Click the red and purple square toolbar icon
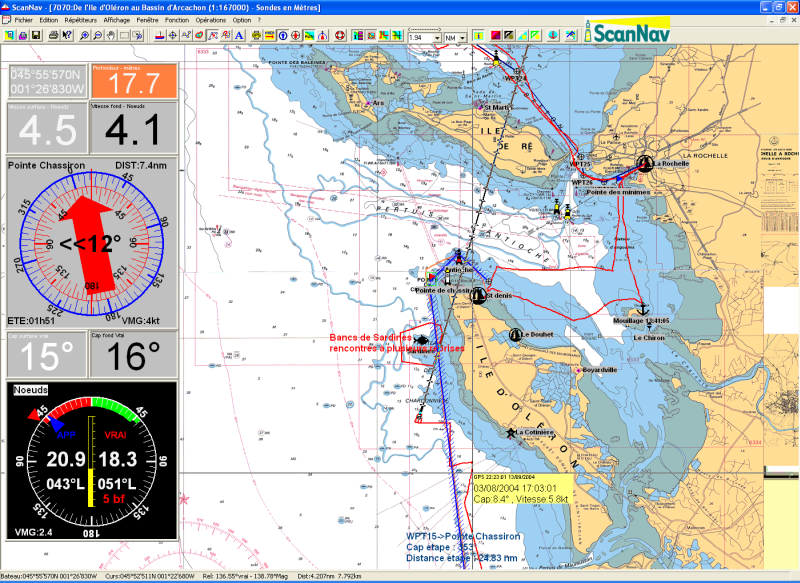Viewport: 800px width, 583px height. (496, 35)
